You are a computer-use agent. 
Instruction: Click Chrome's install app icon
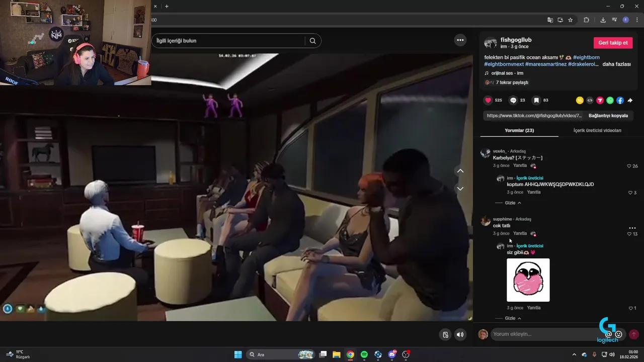tap(560, 20)
